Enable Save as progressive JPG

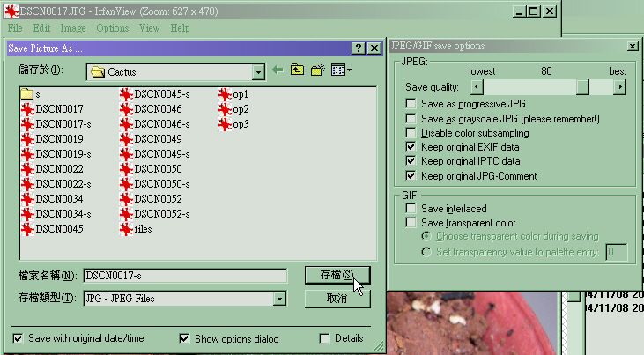point(411,104)
